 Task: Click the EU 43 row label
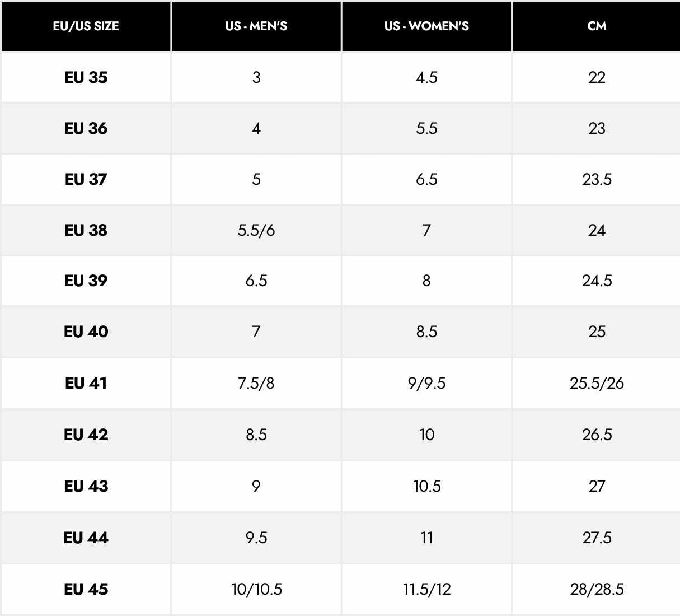click(86, 486)
